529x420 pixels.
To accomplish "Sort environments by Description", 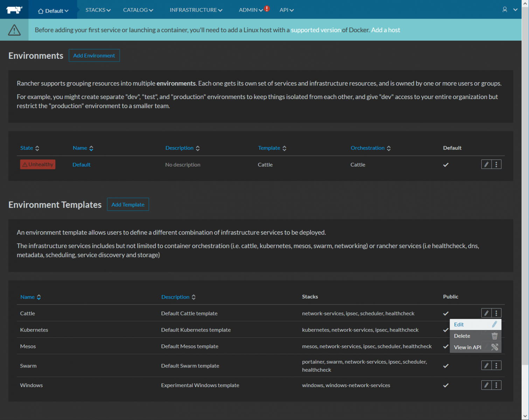I will [182, 148].
